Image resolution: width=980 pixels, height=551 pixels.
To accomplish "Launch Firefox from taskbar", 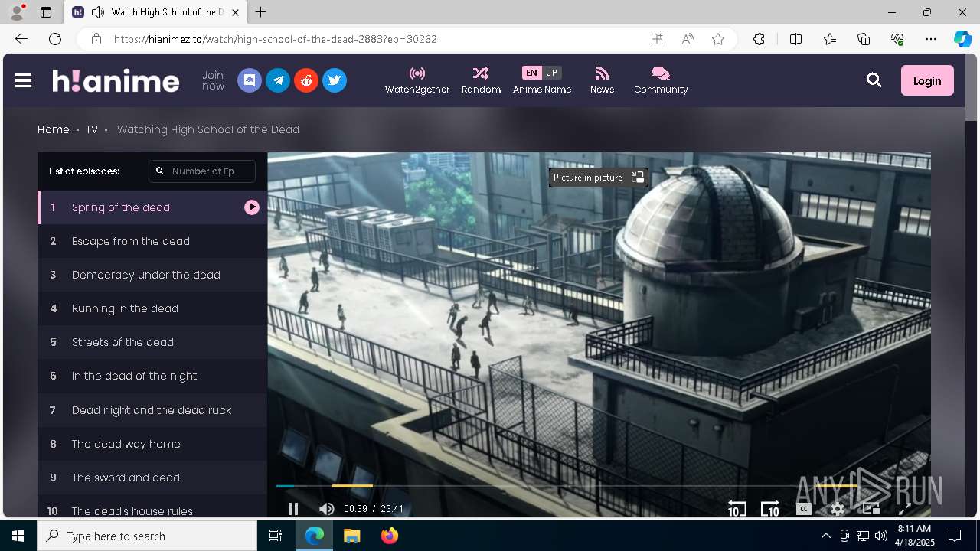I will click(x=390, y=536).
